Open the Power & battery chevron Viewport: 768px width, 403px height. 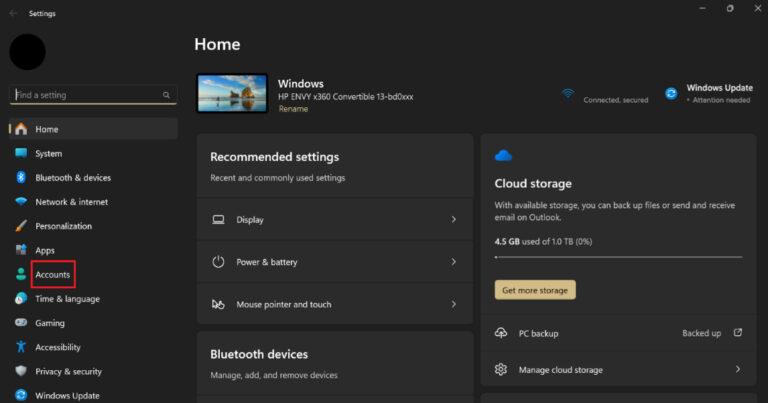(453, 262)
